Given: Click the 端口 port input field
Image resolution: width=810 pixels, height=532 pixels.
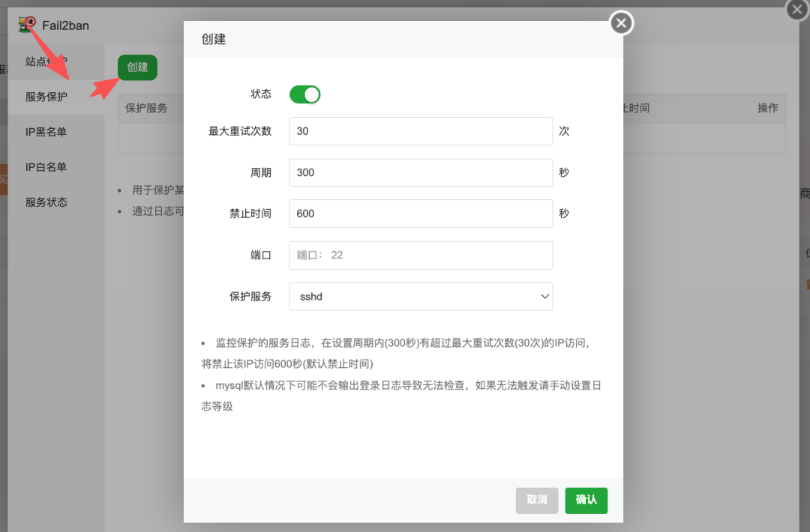Looking at the screenshot, I should tap(420, 255).
